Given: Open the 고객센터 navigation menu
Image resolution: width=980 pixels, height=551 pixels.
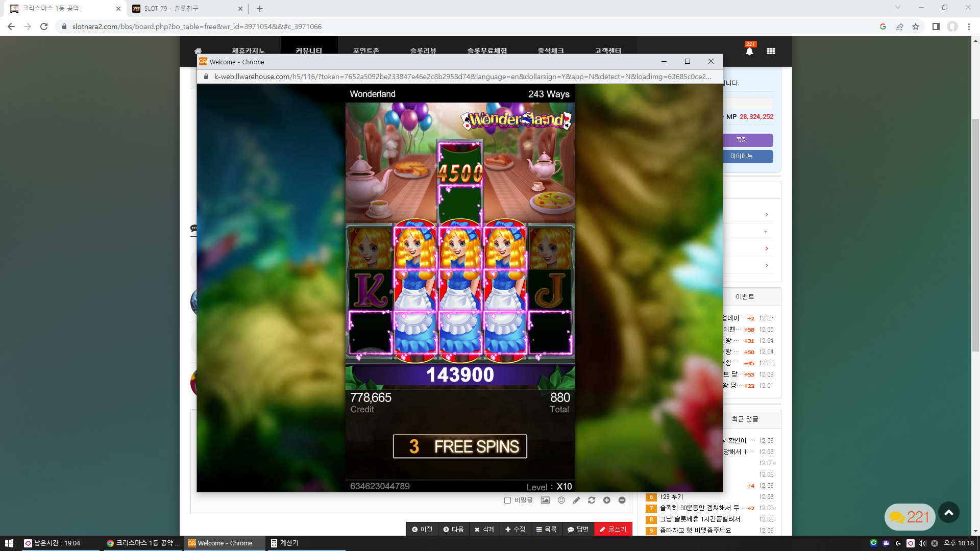Looking at the screenshot, I should click(608, 51).
